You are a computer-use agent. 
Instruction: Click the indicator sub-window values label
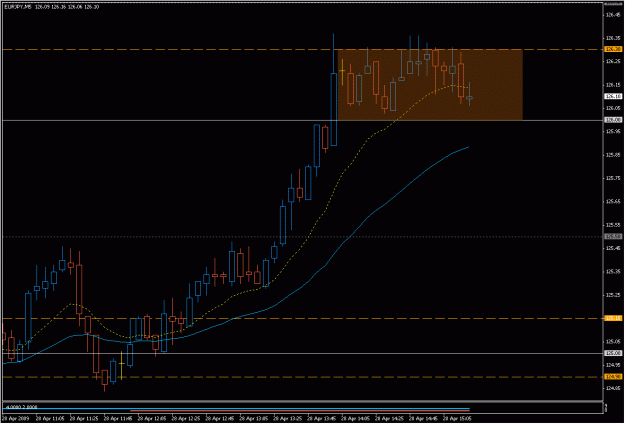(20, 407)
